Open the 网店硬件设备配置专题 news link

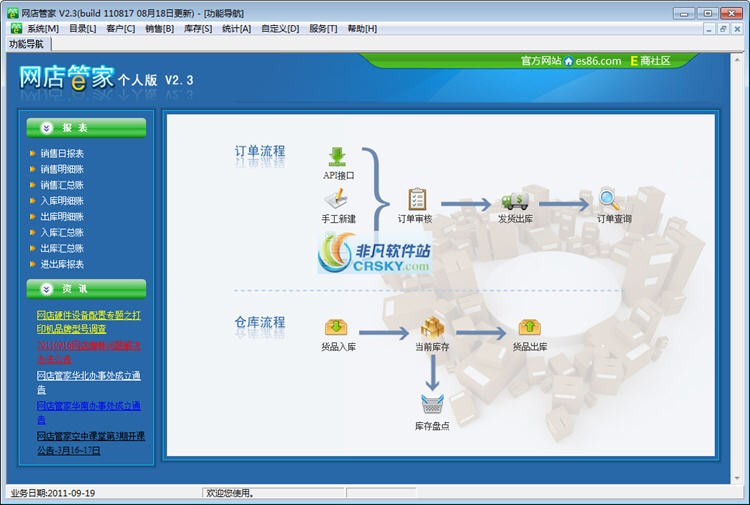click(x=88, y=322)
